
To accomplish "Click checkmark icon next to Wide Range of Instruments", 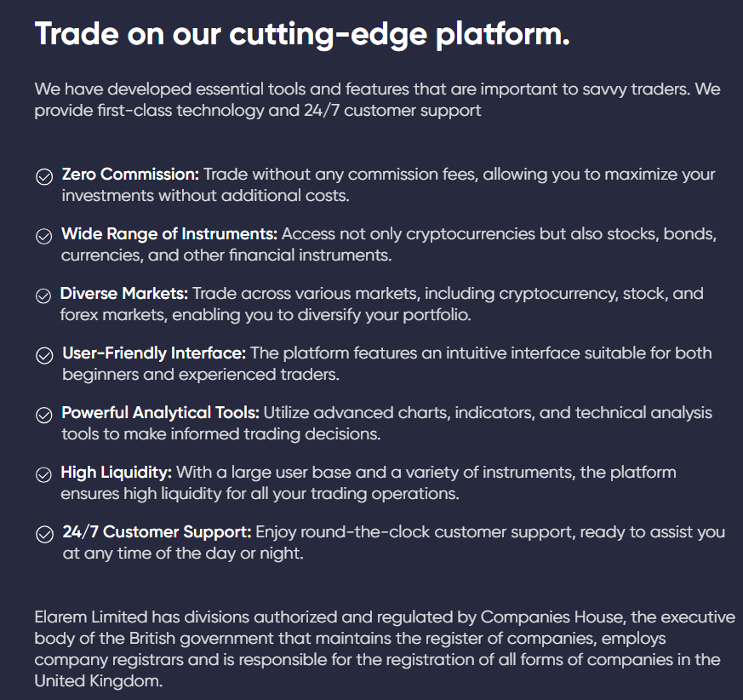I will (x=43, y=237).
